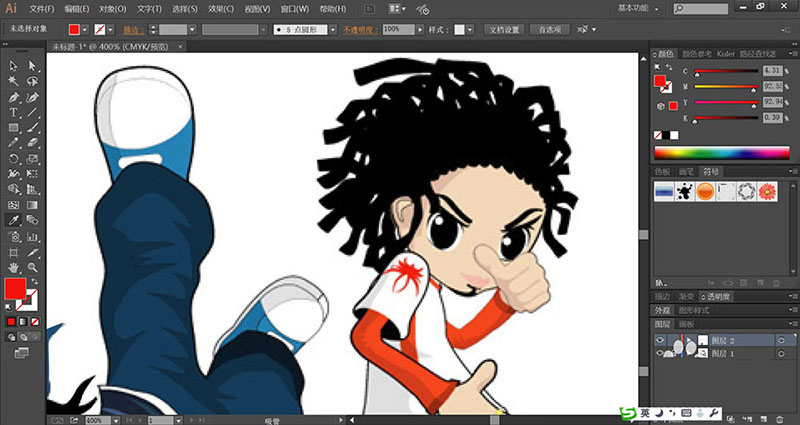
Task: Select the Lasso tool
Action: pyautogui.click(x=32, y=81)
